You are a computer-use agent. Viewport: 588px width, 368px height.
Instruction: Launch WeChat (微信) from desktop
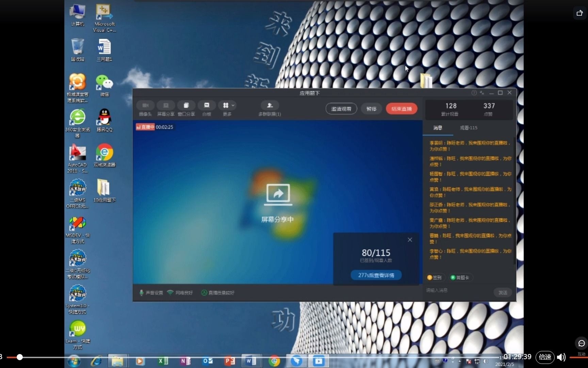[104, 86]
